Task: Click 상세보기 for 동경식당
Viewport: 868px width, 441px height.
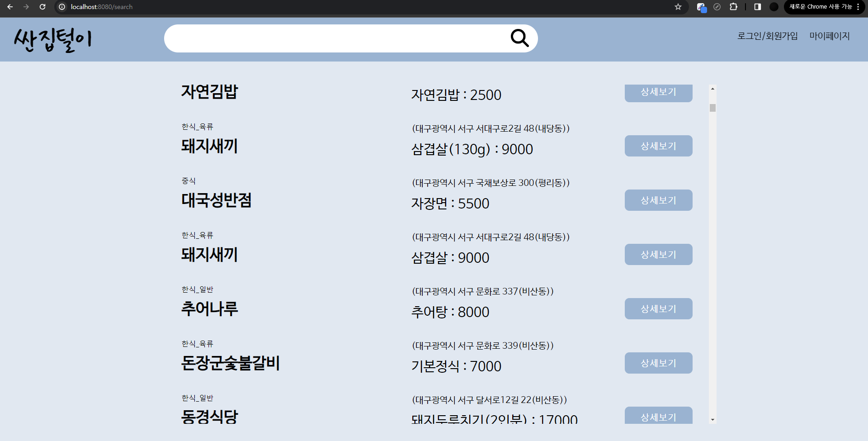Action: (659, 416)
